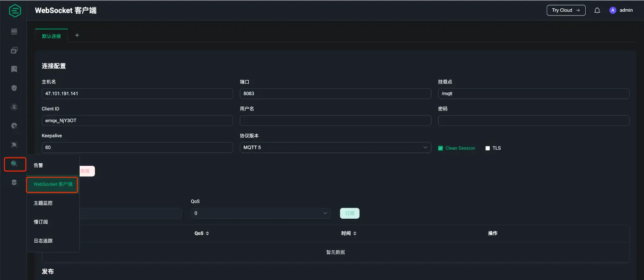
Task: Switch to the 默认连接 tab
Action: [51, 36]
